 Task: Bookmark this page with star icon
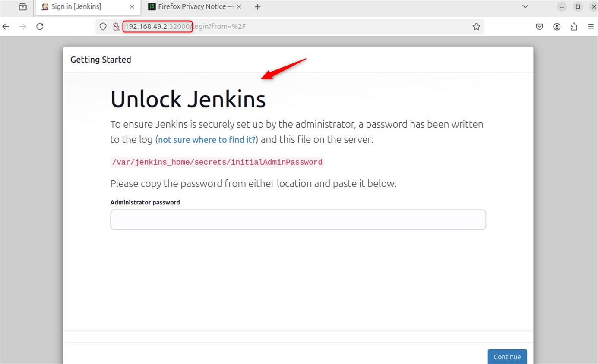[476, 27]
